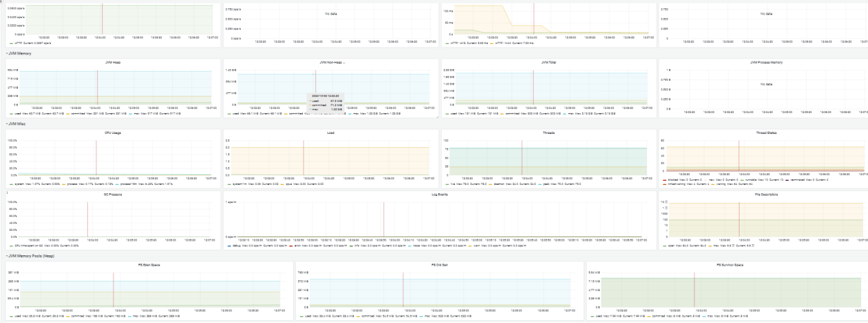The height and width of the screenshot is (323, 868).
Task: Toggle the daemon series in Threads legend
Action: pyautogui.click(x=499, y=183)
